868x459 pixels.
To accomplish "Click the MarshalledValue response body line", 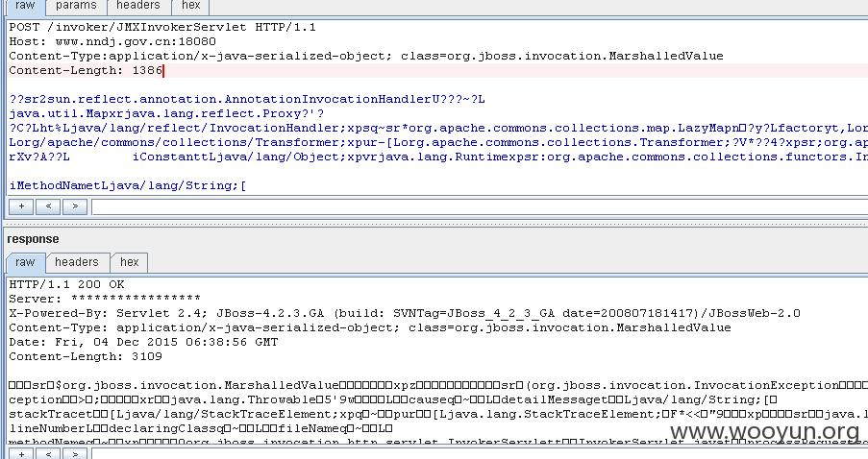I will coord(438,385).
